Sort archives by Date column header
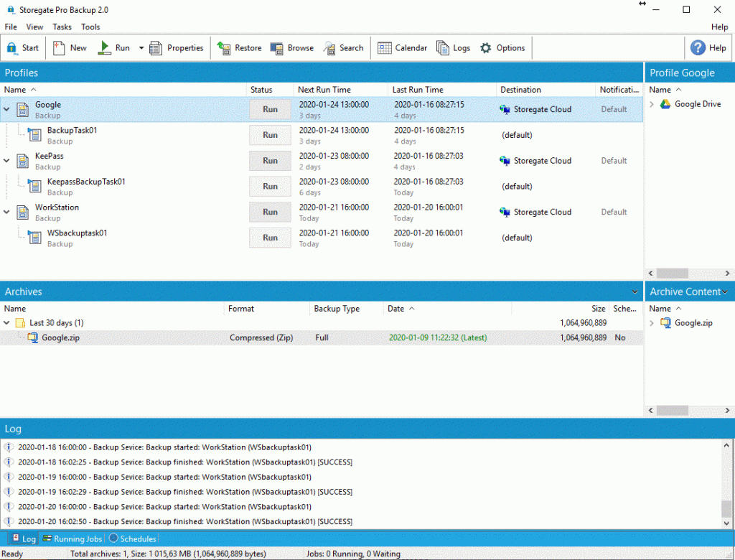 [447, 309]
